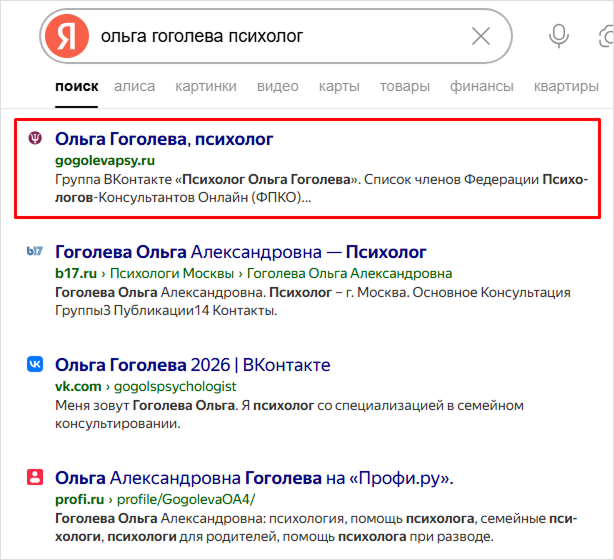Open the карты tab
The height and width of the screenshot is (560, 614).
pos(339,86)
